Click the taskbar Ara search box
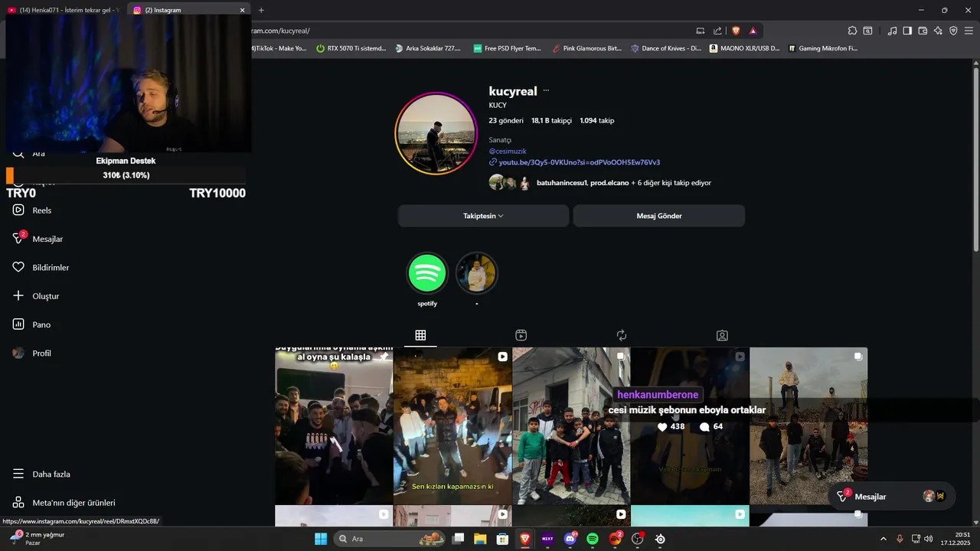This screenshot has width=980, height=551. pos(391,539)
